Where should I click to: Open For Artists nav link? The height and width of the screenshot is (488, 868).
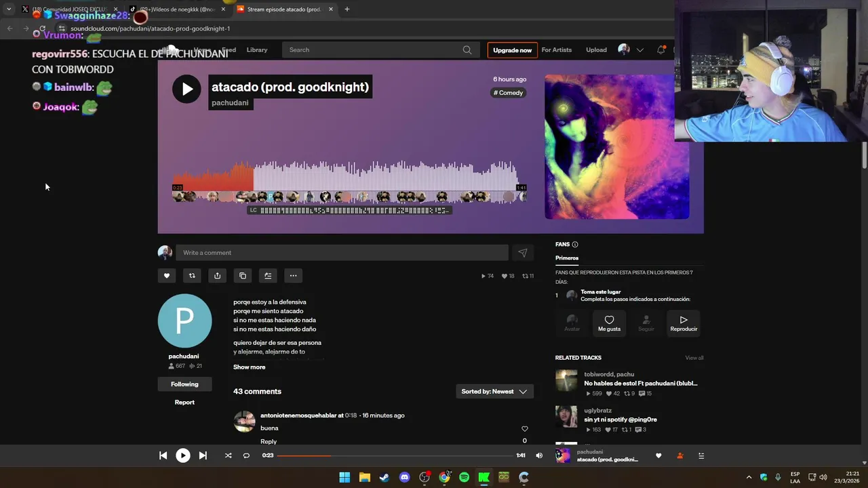(x=557, y=50)
